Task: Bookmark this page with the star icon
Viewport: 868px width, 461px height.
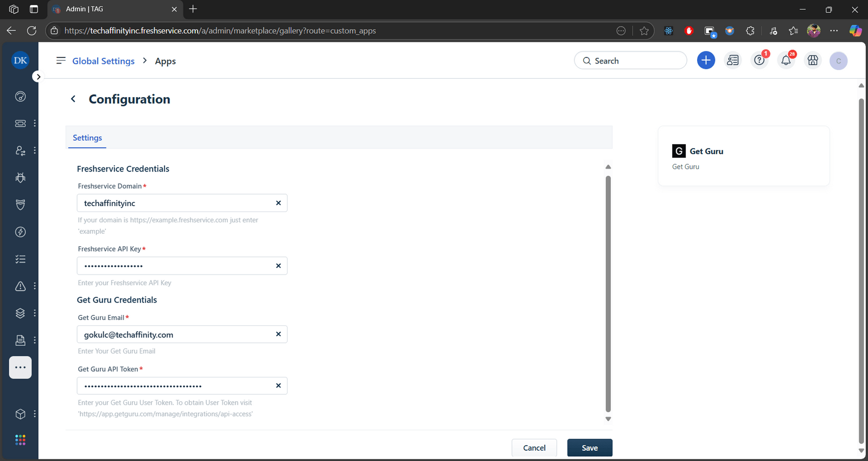Action: point(644,31)
